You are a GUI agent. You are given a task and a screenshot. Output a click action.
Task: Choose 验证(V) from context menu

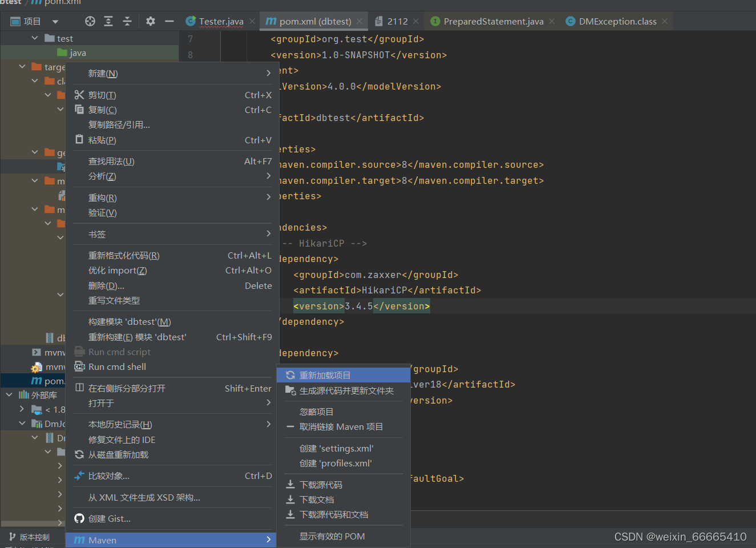(x=171, y=213)
